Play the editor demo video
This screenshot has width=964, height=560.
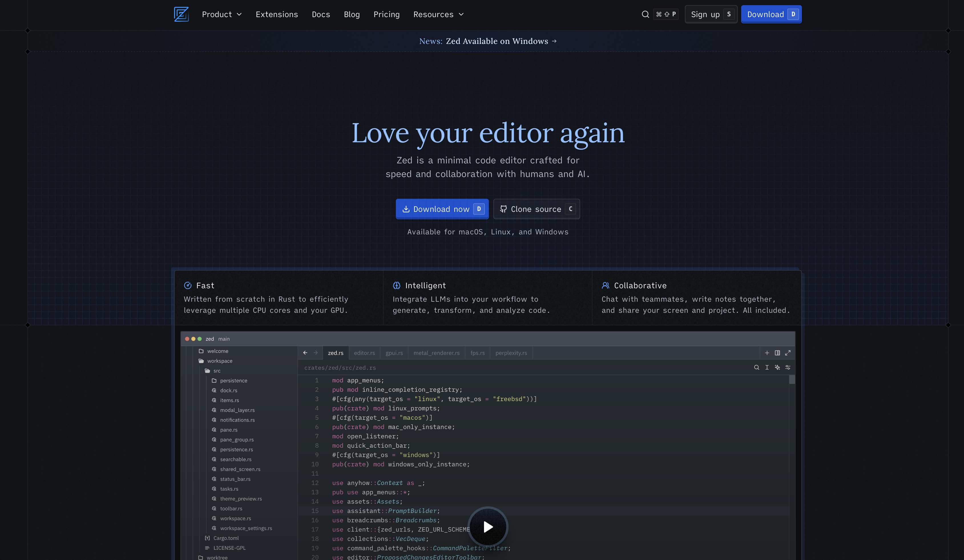coord(487,527)
